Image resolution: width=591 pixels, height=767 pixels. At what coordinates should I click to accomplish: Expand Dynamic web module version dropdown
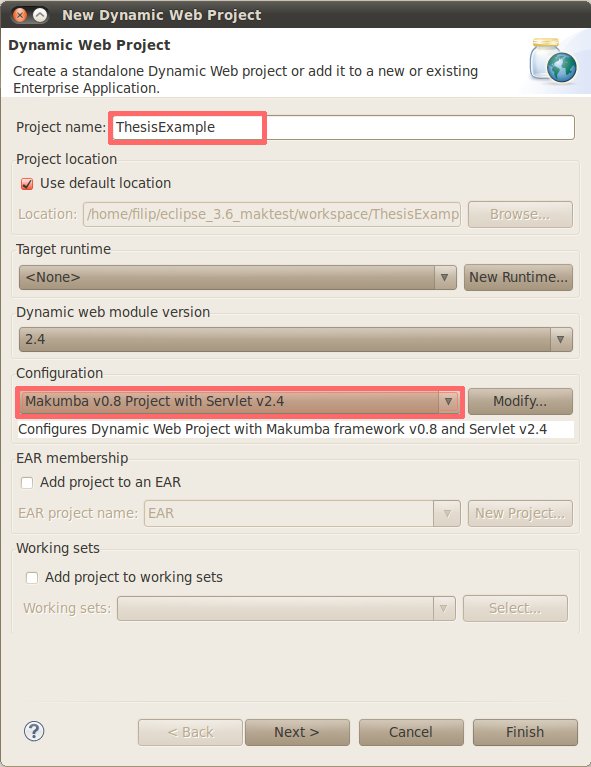point(296,339)
